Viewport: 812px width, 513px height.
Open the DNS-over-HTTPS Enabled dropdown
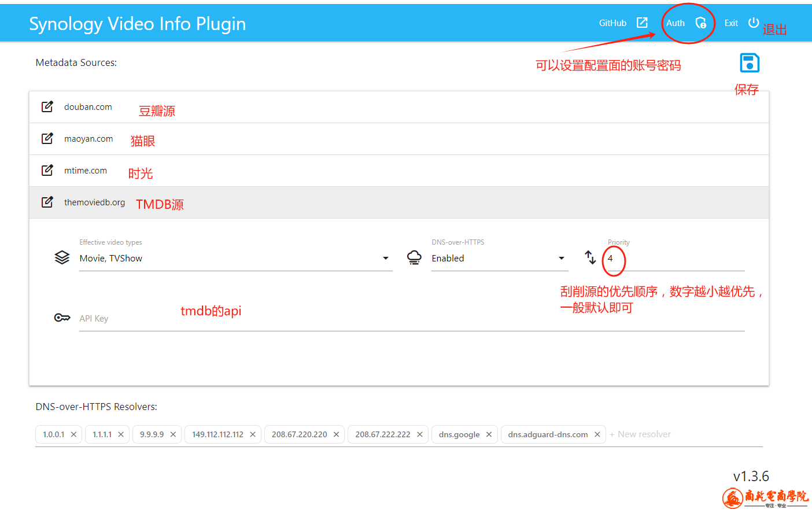[500, 259]
